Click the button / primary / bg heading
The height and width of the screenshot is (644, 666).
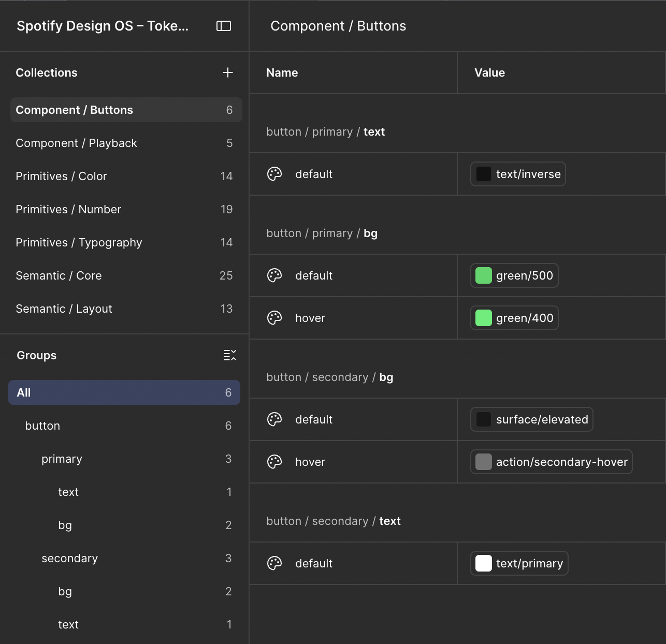322,233
